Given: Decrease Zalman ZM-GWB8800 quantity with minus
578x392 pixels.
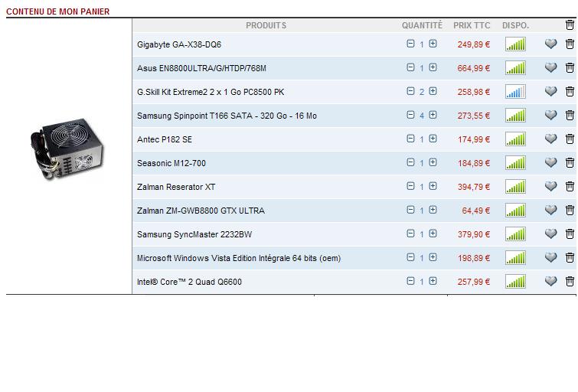Looking at the screenshot, I should click(x=410, y=210).
